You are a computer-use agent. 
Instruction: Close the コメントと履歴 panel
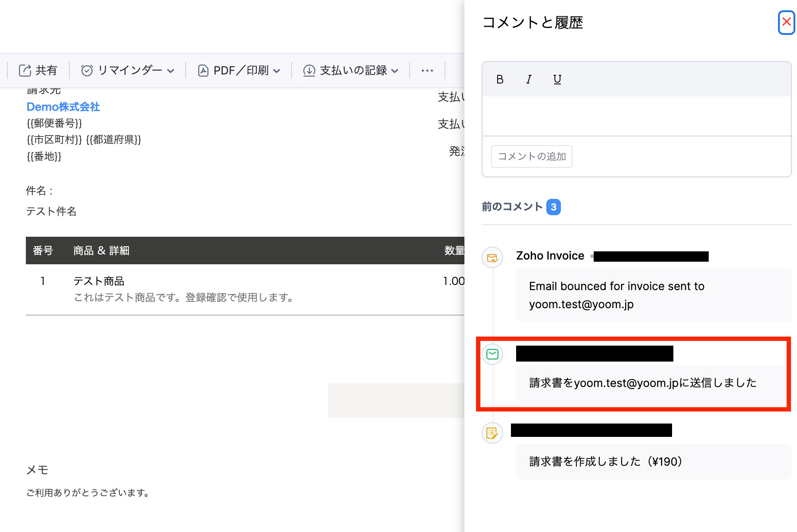786,22
